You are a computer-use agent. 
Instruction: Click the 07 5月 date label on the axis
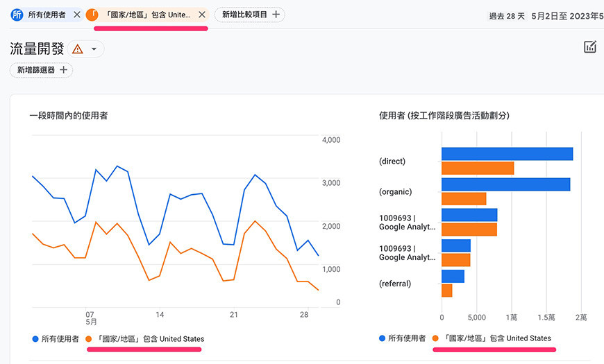click(91, 318)
